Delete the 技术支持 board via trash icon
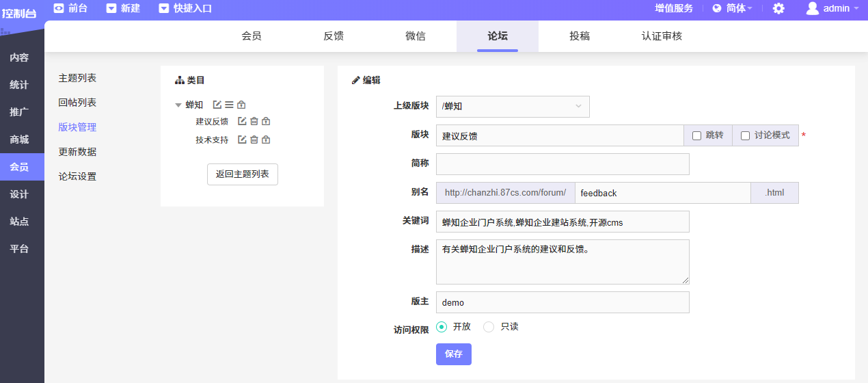 pyautogui.click(x=254, y=140)
